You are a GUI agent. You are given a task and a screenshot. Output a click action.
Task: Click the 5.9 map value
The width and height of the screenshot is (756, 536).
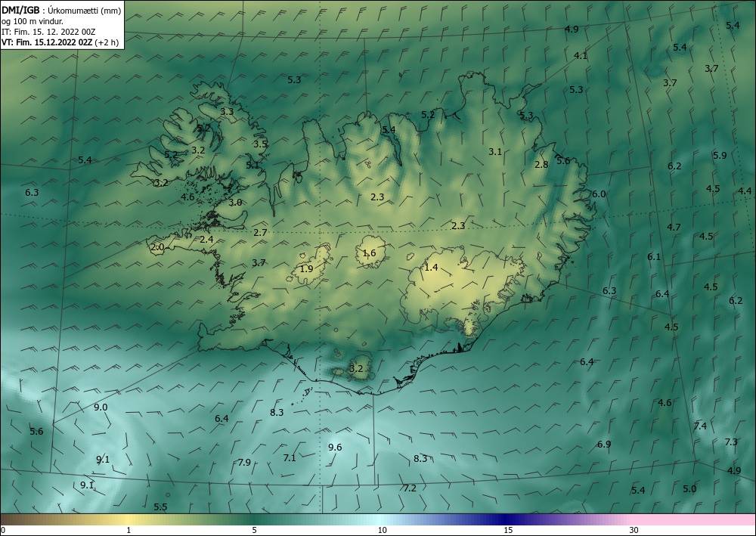point(720,155)
